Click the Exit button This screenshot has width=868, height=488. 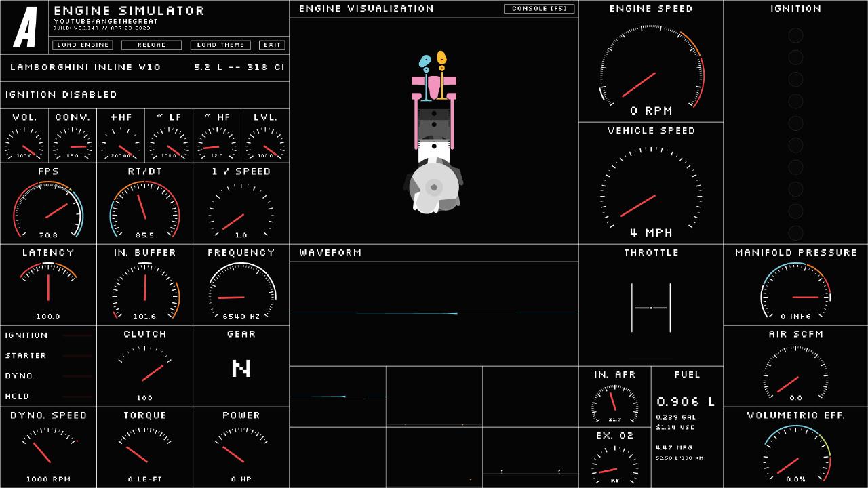272,45
